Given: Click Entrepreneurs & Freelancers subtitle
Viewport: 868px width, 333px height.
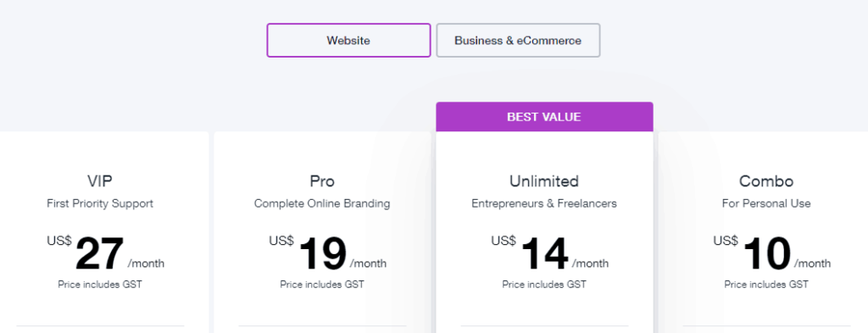Looking at the screenshot, I should point(544,203).
